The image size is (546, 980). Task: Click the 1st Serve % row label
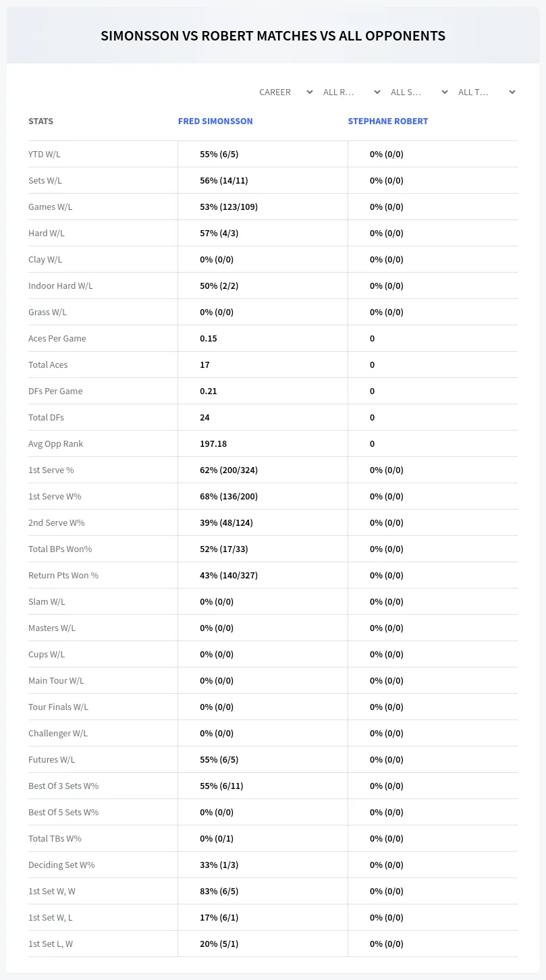pos(51,470)
